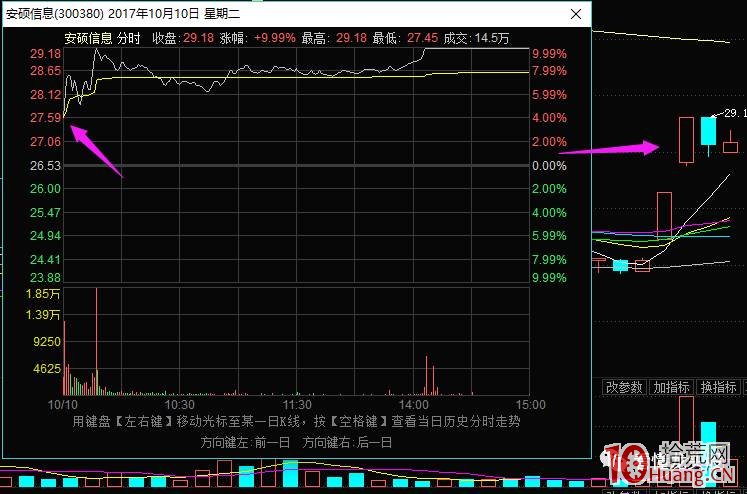Click the 改参数 button in K-line window

click(624, 387)
